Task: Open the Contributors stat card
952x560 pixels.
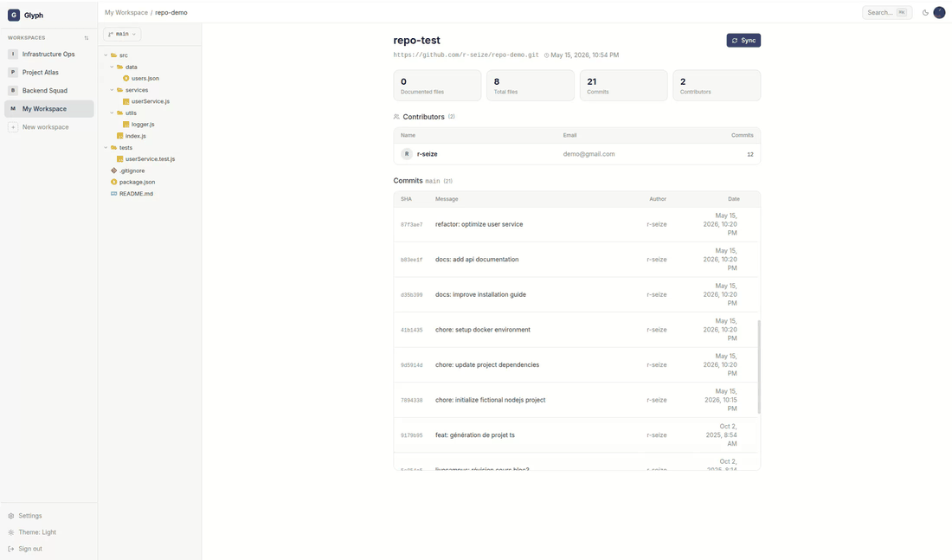Action: 717,85
